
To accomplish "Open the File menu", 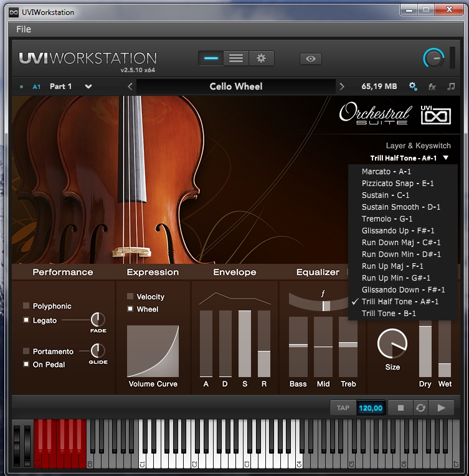I will pyautogui.click(x=24, y=29).
